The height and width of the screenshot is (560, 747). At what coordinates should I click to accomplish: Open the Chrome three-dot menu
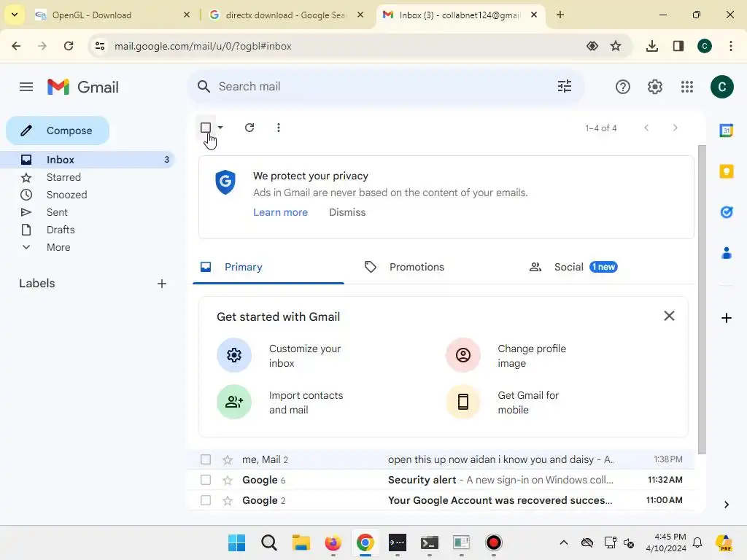tap(731, 46)
